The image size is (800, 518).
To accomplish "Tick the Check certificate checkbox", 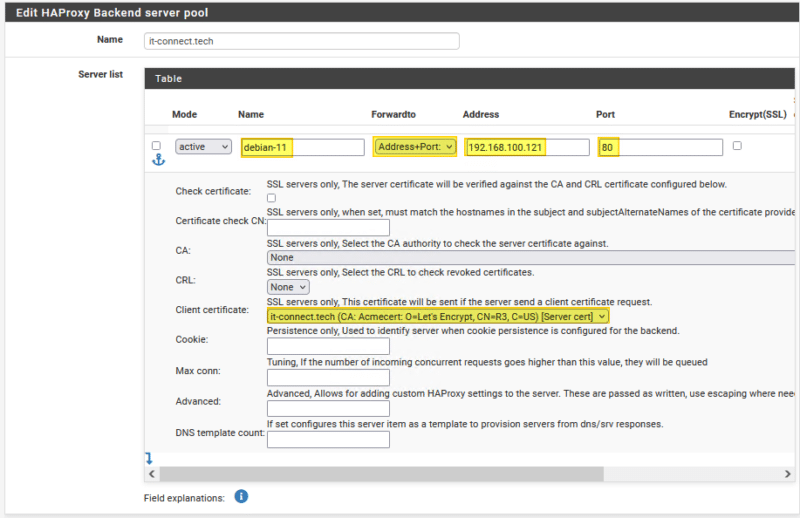I will click(x=272, y=198).
